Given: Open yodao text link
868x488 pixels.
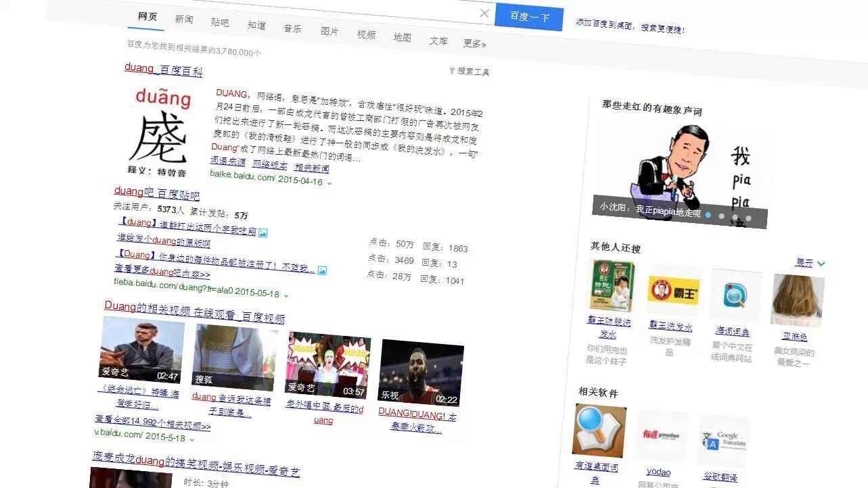Looking at the screenshot, I should (x=658, y=472).
